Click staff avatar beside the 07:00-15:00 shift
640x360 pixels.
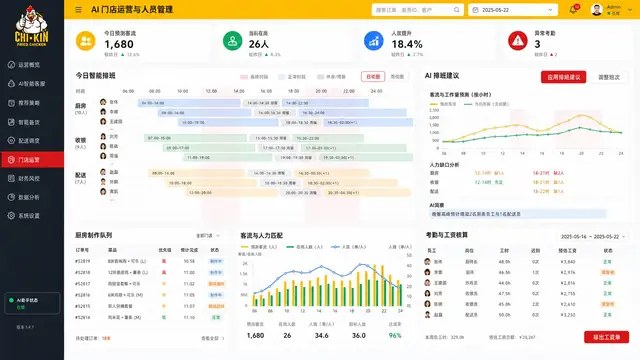pos(103,136)
